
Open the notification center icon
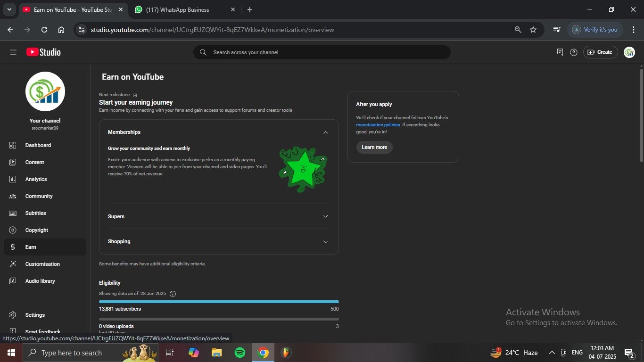pos(629,353)
